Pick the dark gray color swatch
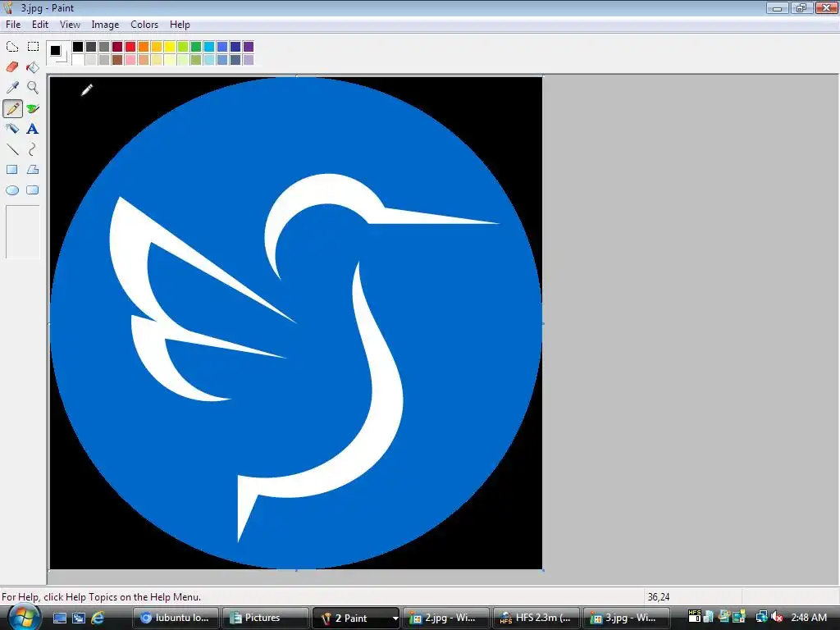This screenshot has height=630, width=840. (x=91, y=47)
